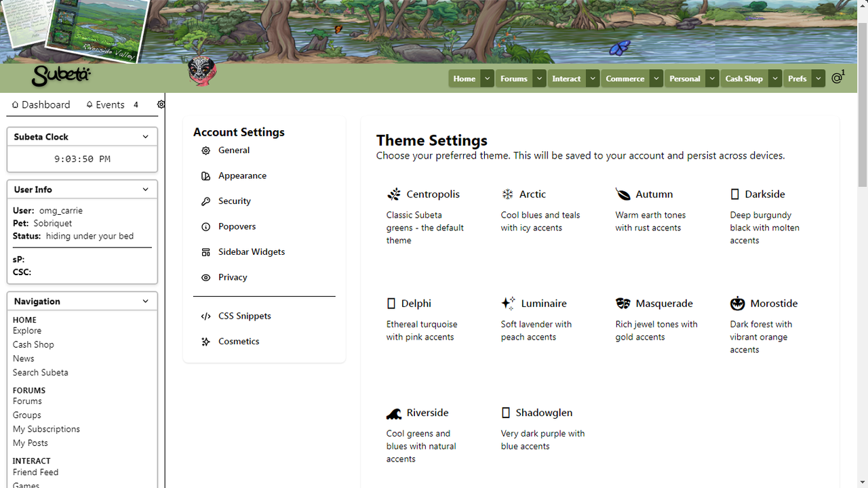Open the Prefs menu dropdown arrow
The image size is (868, 488).
818,79
